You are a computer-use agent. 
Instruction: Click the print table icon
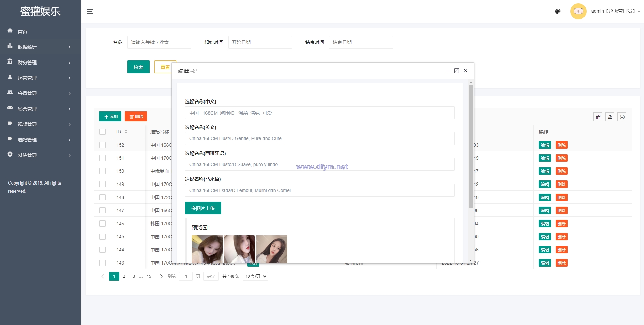622,117
